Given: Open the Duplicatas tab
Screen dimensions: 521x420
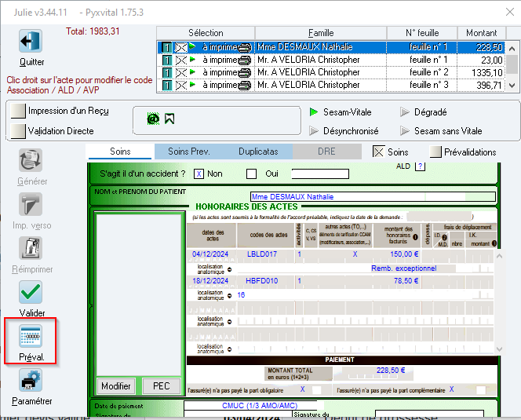Looking at the screenshot, I should point(258,152).
